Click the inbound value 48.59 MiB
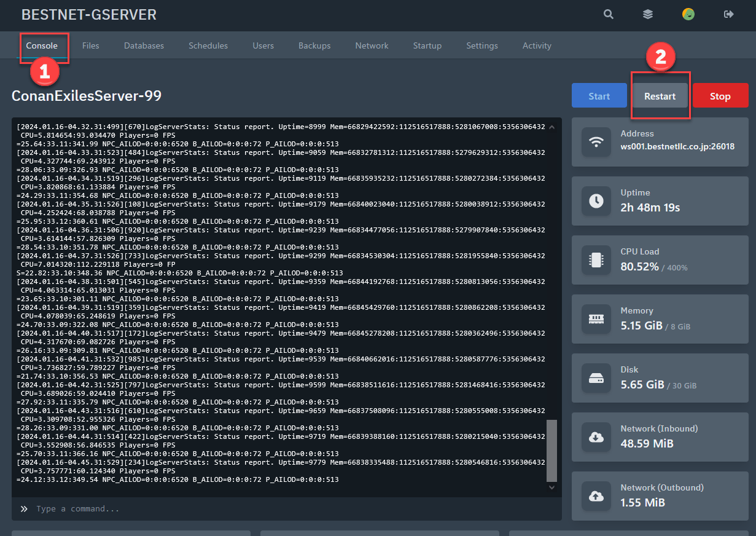The image size is (756, 536). click(647, 444)
